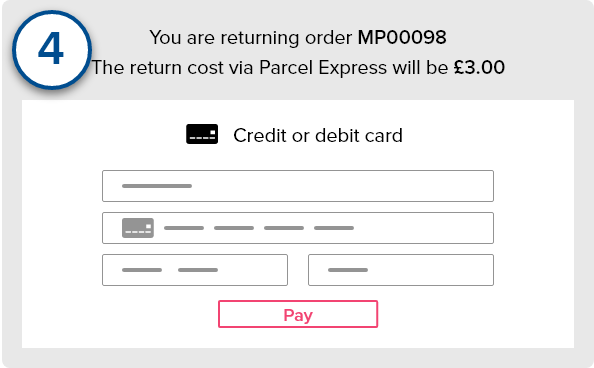Click the first digit group placeholder in the card number
This screenshot has width=594, height=368.
(184, 228)
